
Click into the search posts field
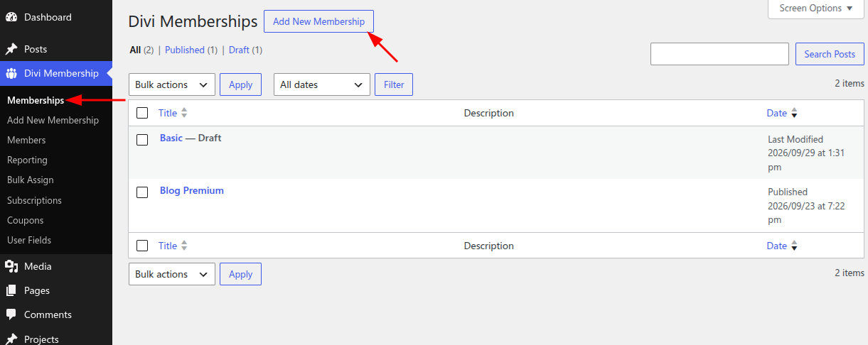[719, 54]
